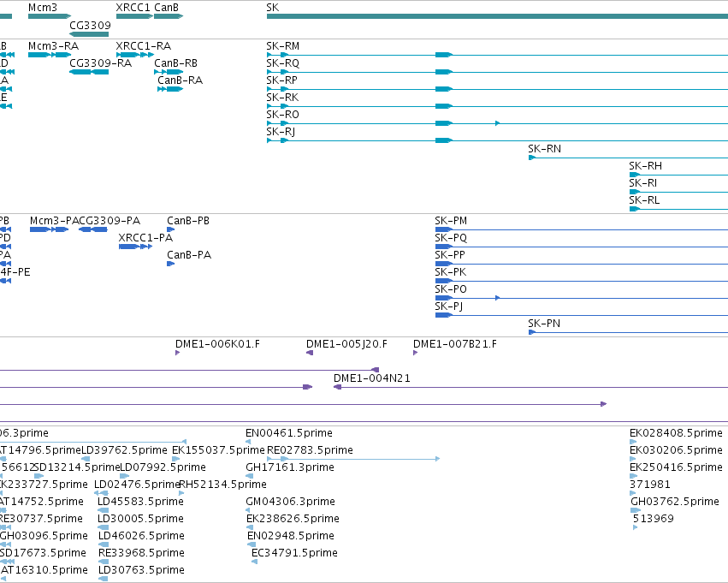
Task: Click the EK155037.5prime EST label
Action: pos(218,450)
